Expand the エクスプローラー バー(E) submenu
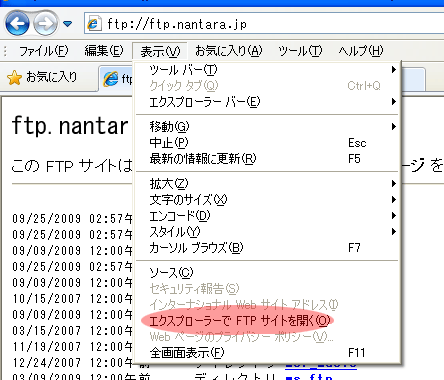The image size is (444, 380). click(x=267, y=102)
